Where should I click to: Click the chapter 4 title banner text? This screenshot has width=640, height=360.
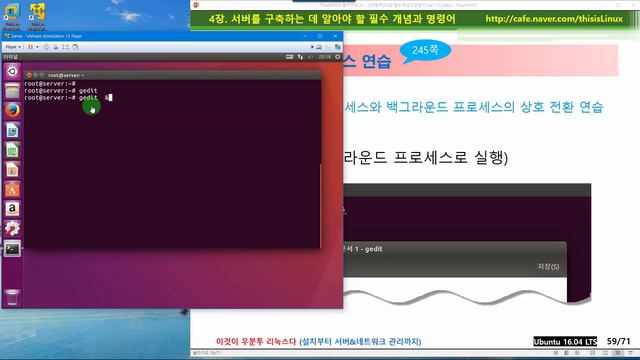click(x=331, y=19)
